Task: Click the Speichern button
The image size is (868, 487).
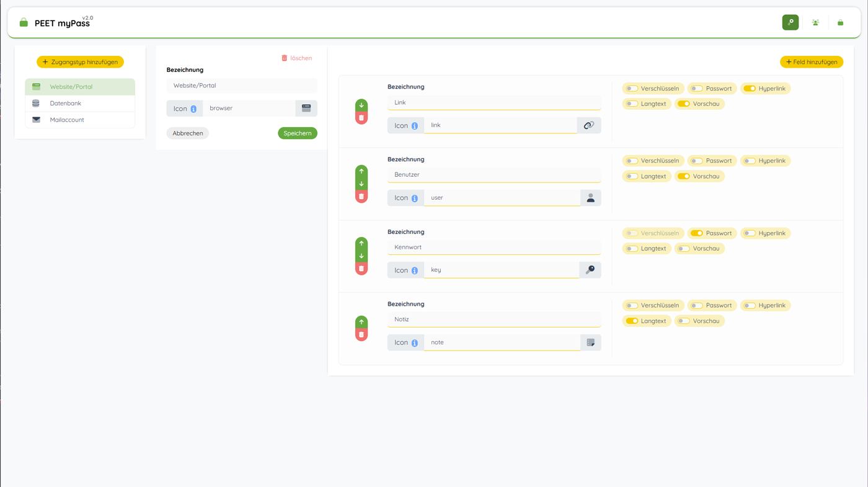Action: 298,133
